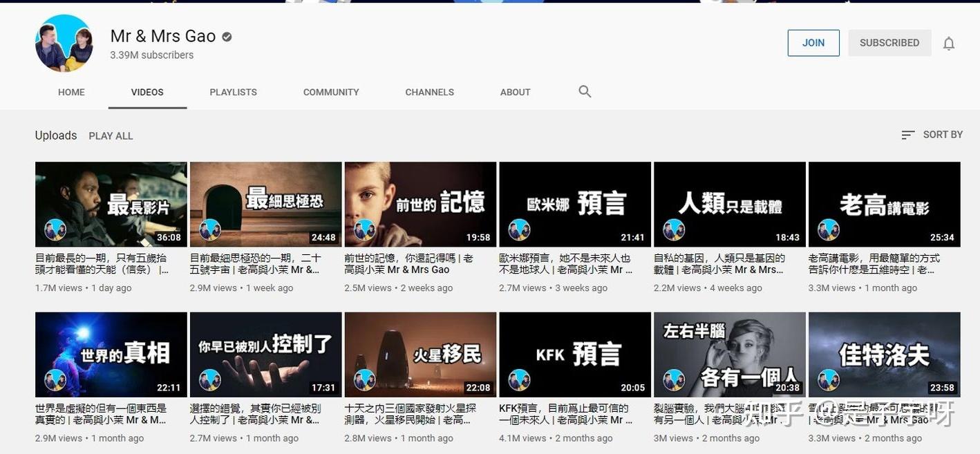980x454 pixels.
Task: Click video title starting 目前最細思極恐的一期
Action: [x=256, y=264]
